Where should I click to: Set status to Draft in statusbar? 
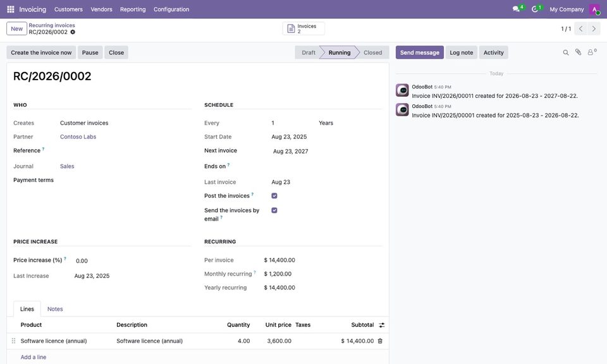[309, 52]
